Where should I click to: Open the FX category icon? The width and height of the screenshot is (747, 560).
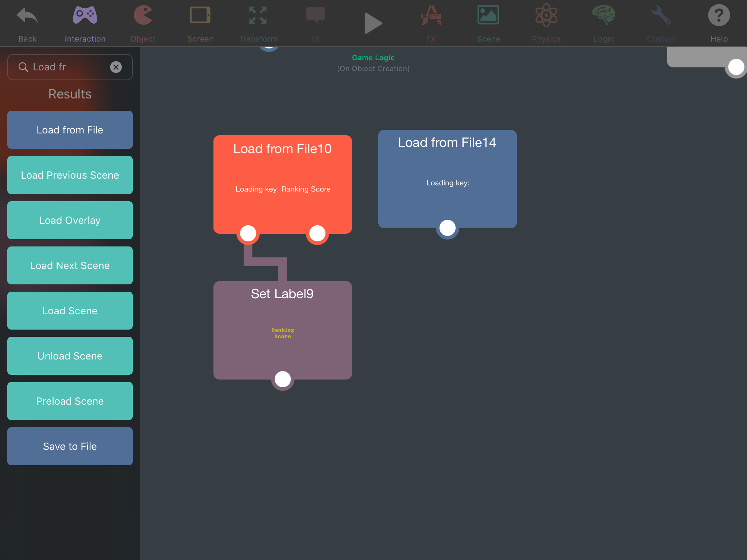point(431,16)
